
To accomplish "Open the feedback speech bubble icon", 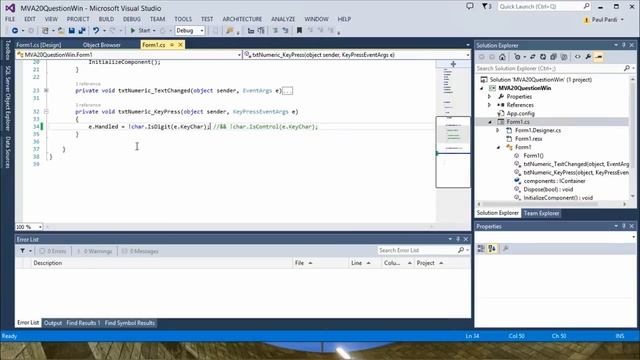I will coord(470,6).
